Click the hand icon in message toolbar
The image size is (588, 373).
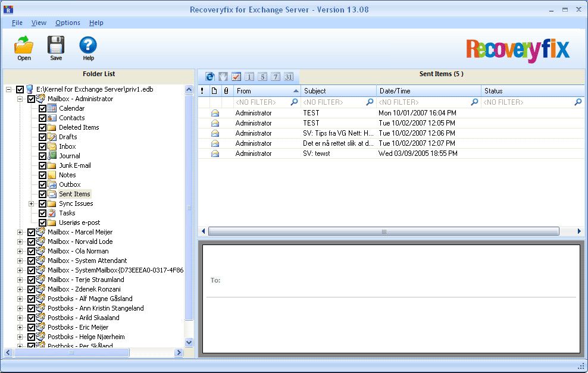[x=223, y=77]
